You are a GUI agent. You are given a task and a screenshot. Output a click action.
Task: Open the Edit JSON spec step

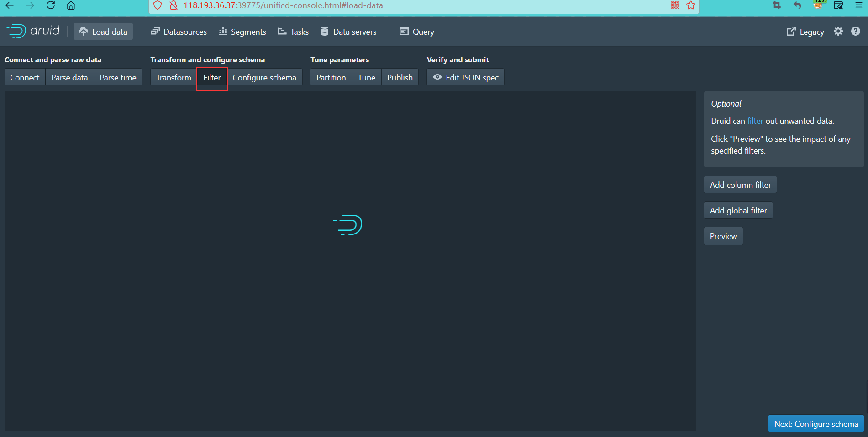coord(465,77)
